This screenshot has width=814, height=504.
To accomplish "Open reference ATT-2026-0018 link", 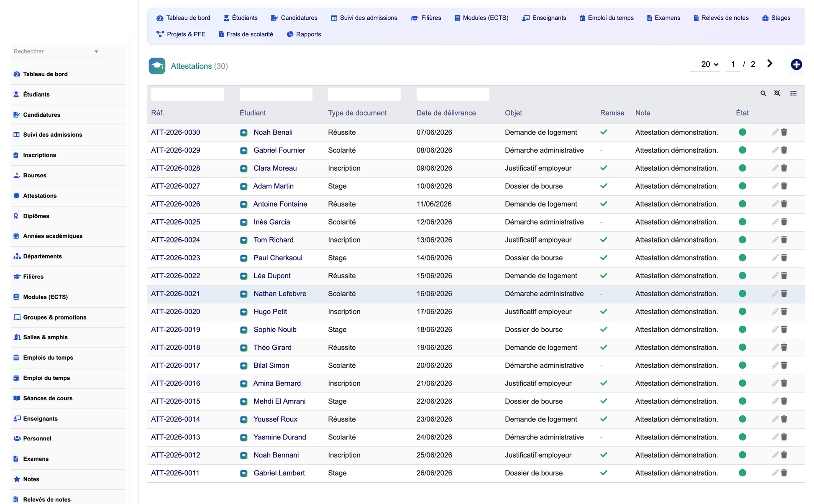I will tap(175, 348).
